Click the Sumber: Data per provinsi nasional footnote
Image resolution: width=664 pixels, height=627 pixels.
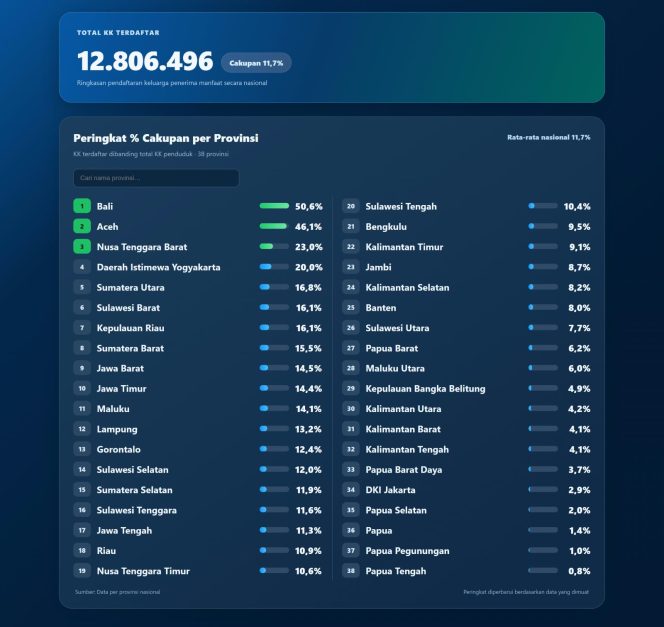(118, 592)
